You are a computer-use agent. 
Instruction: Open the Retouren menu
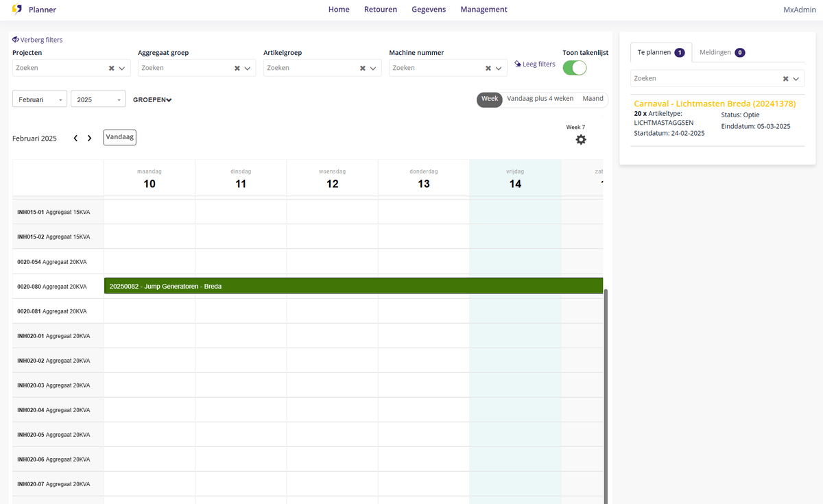click(381, 10)
